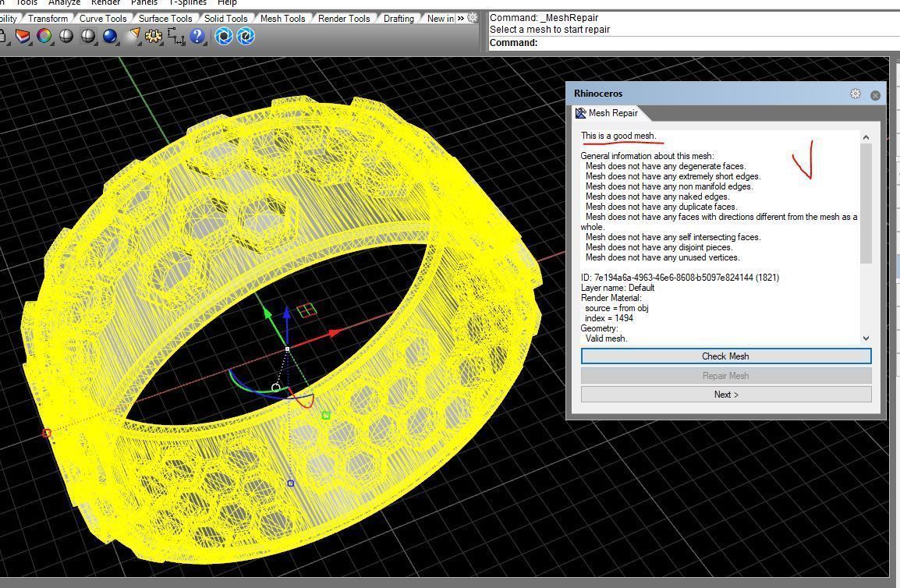Switch to the Mesh Tools tab
The height and width of the screenshot is (588, 900).
tap(282, 19)
